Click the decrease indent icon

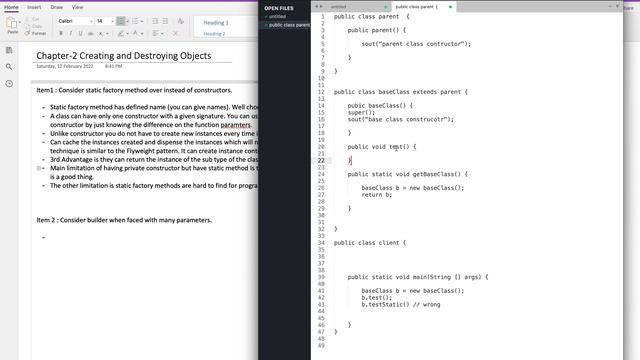155,21
